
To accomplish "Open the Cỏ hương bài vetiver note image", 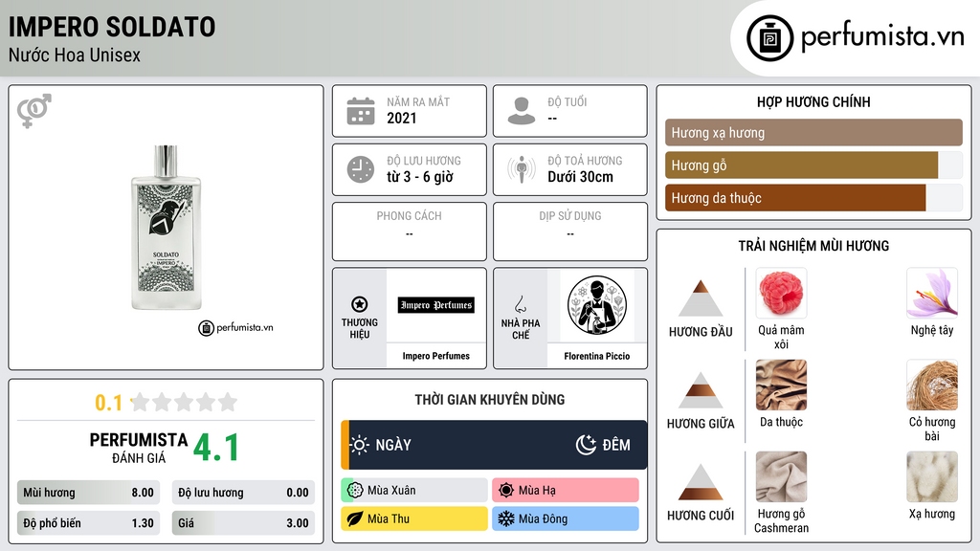I will click(932, 385).
